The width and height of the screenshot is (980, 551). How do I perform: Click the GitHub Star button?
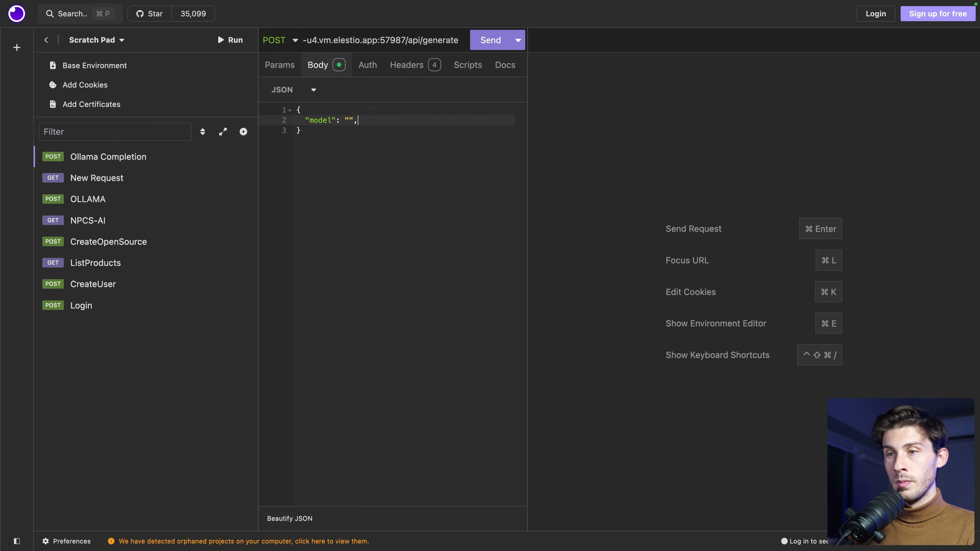click(x=150, y=14)
